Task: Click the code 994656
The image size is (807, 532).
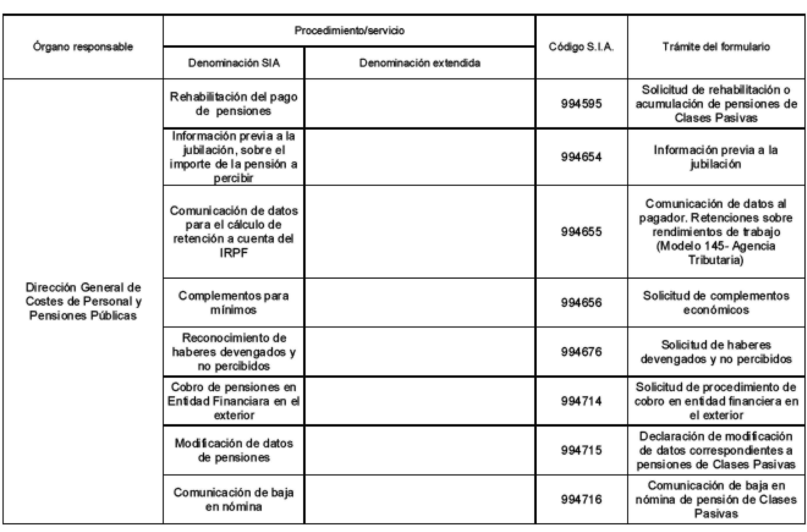Action: point(581,303)
